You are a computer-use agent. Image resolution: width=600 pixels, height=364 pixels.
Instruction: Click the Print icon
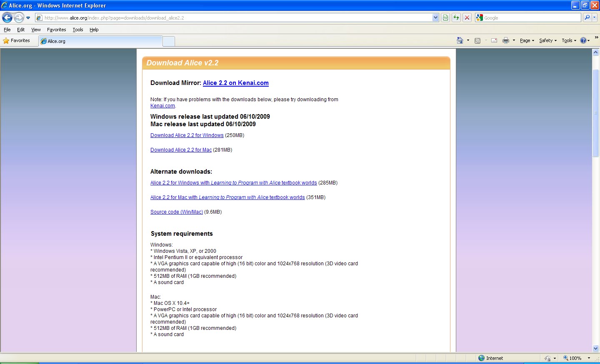(506, 40)
